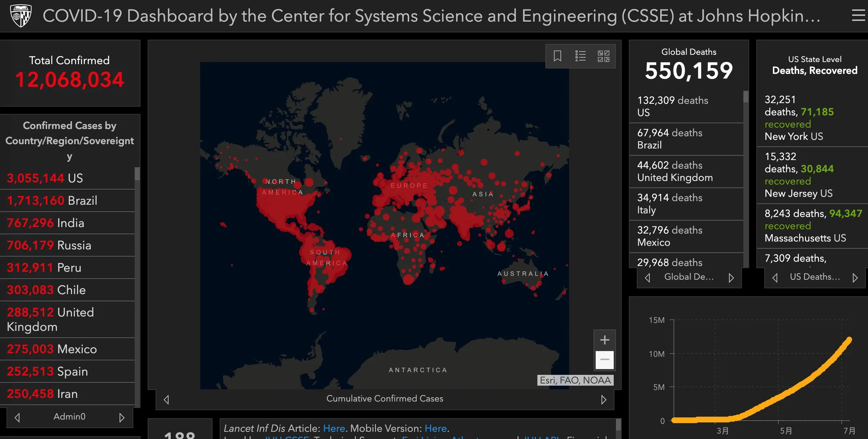Go to next tab after Admin0
The image size is (868, 439).
tap(122, 417)
